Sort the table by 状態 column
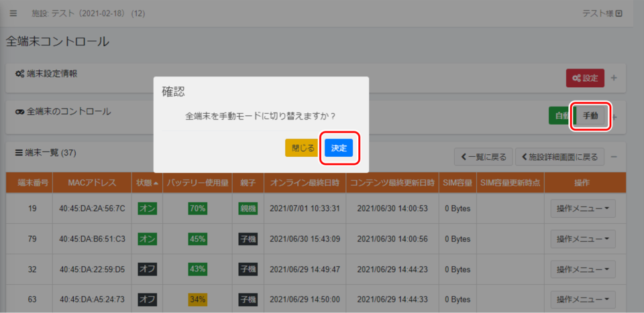Viewport: 644px width, 313px height. point(147,182)
